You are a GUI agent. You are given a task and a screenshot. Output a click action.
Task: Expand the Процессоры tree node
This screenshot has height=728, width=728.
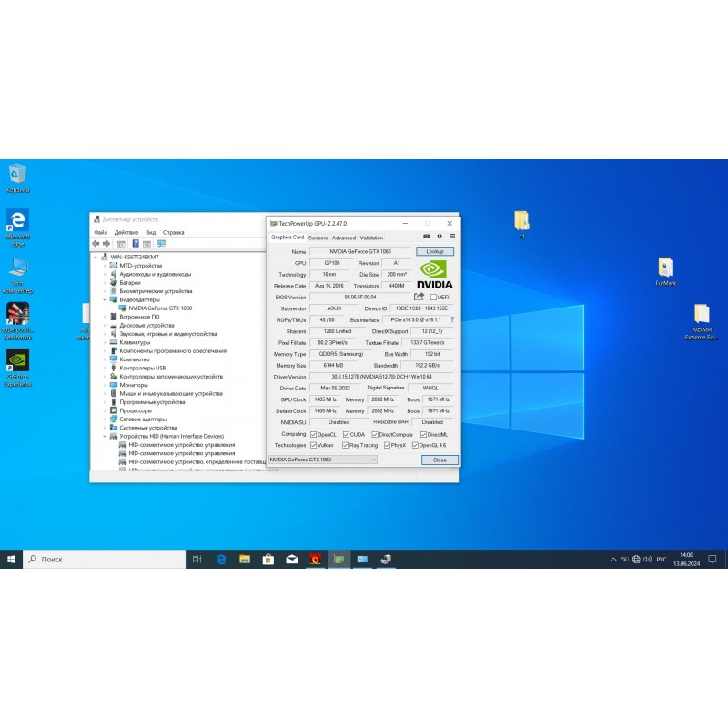click(x=105, y=411)
